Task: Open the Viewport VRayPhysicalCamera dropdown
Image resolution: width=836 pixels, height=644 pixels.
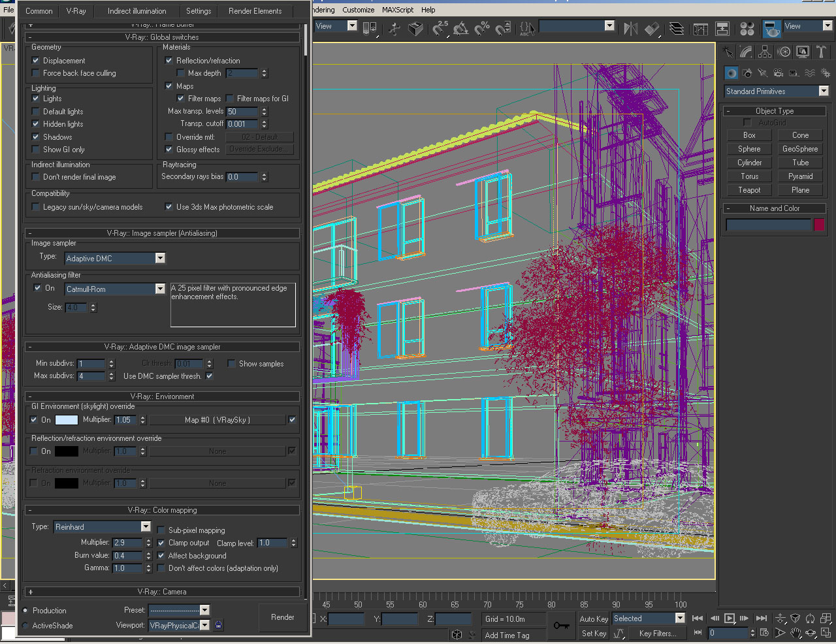Action: [179, 626]
